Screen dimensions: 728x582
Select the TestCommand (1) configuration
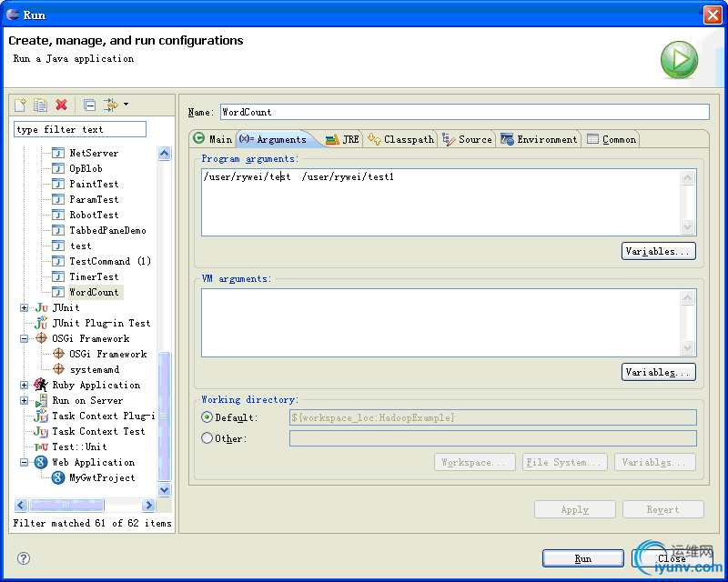click(x=110, y=261)
